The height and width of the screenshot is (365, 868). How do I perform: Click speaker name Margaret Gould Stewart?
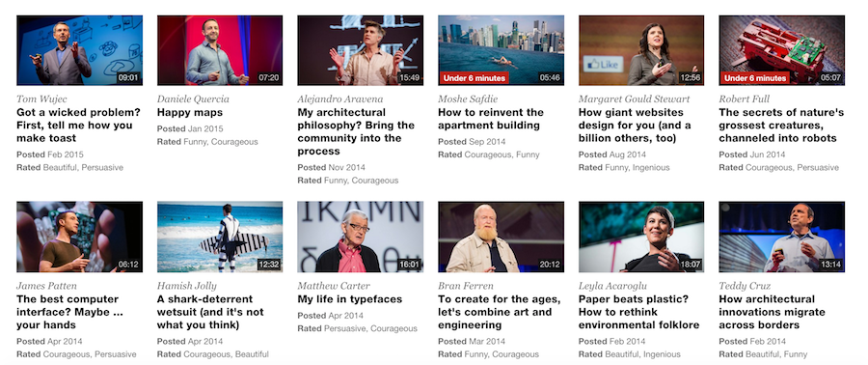tap(635, 99)
